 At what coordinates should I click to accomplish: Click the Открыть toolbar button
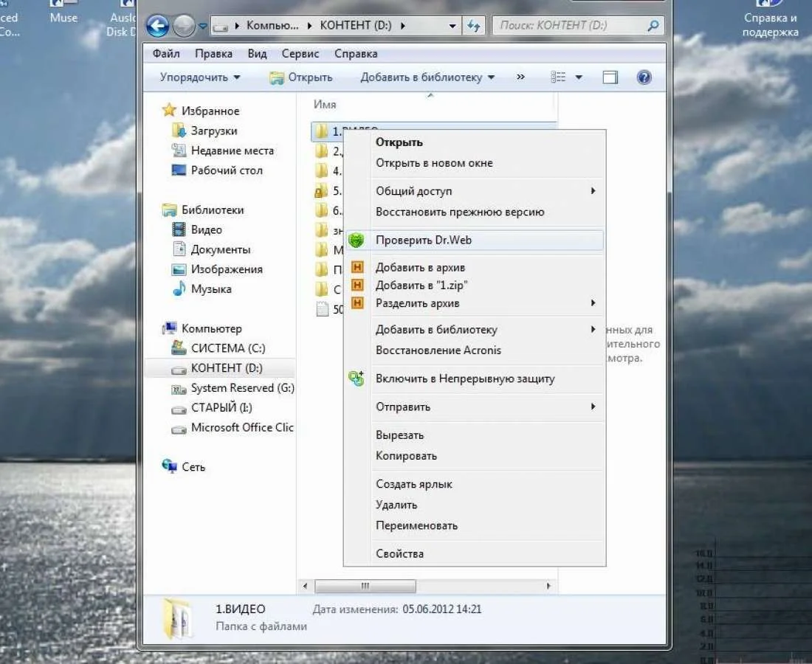click(x=301, y=77)
